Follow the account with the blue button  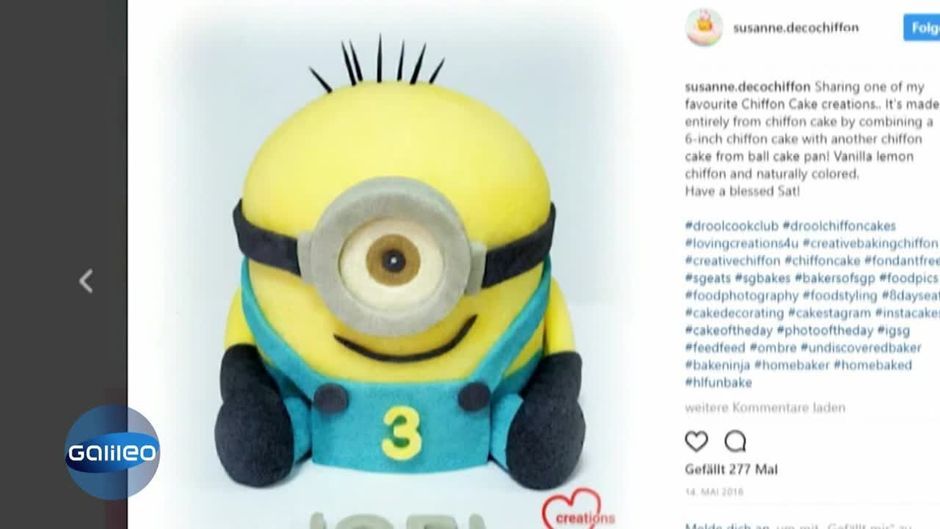click(922, 28)
